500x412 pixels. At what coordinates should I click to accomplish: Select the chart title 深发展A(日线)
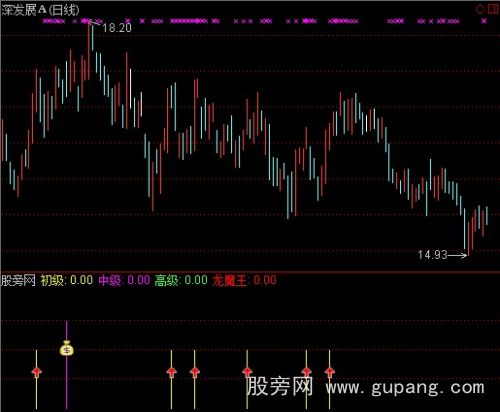tap(40, 10)
